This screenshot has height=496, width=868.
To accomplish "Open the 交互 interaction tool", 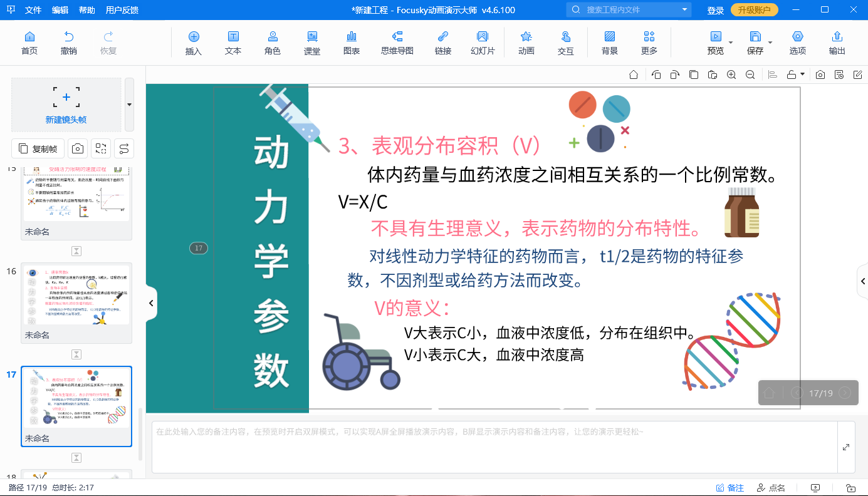I will 566,43.
